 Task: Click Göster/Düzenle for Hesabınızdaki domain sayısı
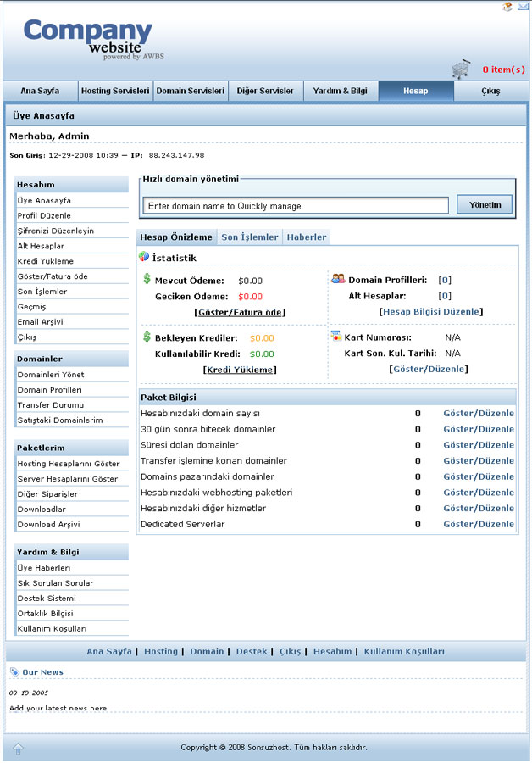(x=479, y=413)
